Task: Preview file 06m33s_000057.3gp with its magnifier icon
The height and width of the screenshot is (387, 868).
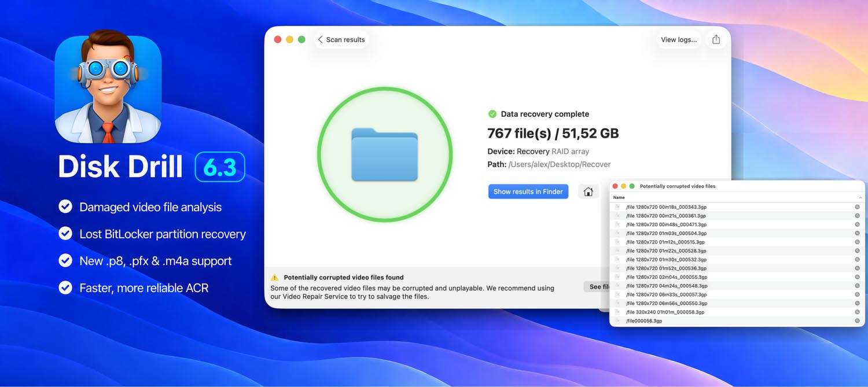Action: pos(858,294)
